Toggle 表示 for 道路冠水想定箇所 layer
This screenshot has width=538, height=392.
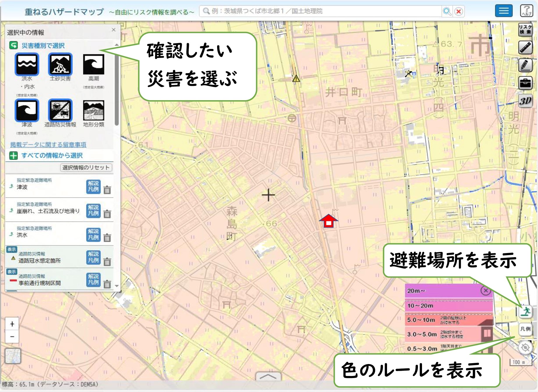point(12,249)
